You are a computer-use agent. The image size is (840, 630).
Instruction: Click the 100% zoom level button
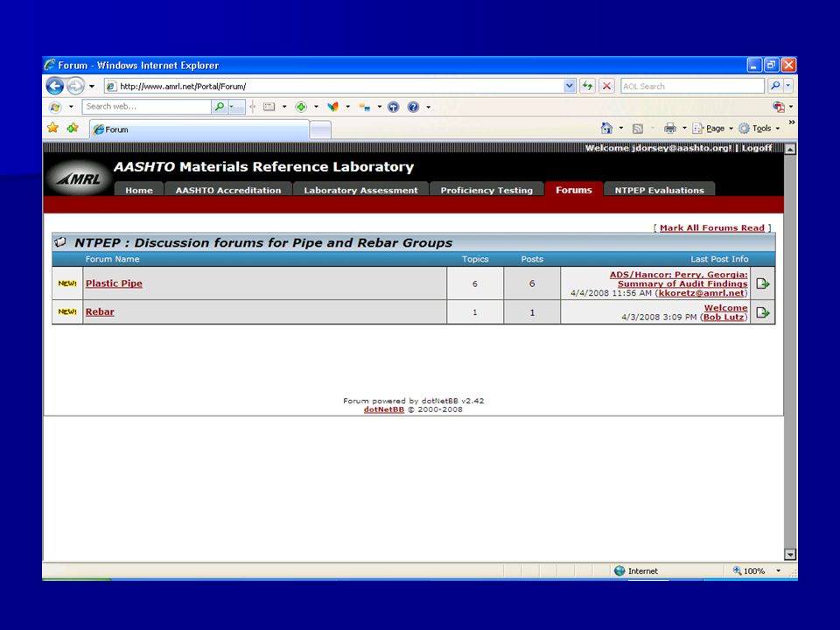749,571
